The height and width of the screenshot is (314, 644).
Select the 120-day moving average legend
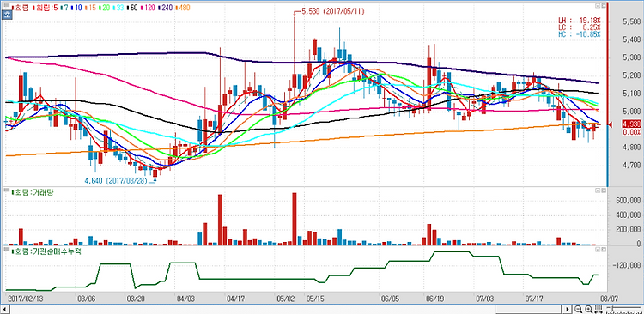click(x=147, y=8)
